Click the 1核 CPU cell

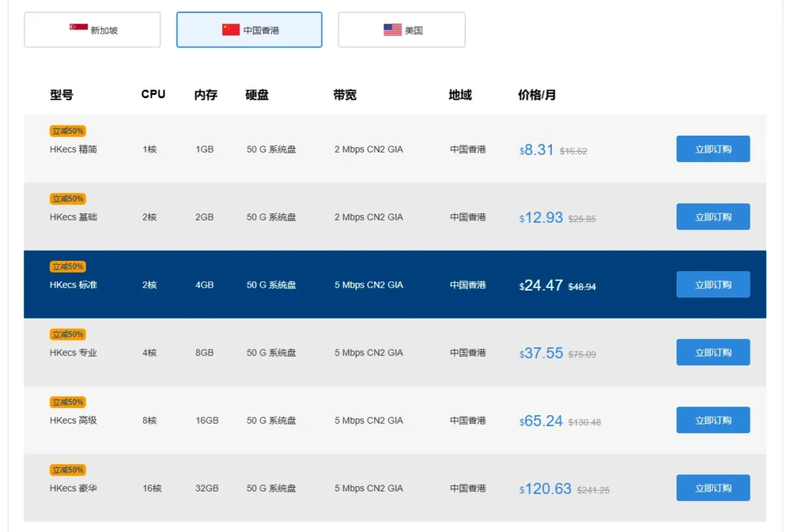[150, 150]
